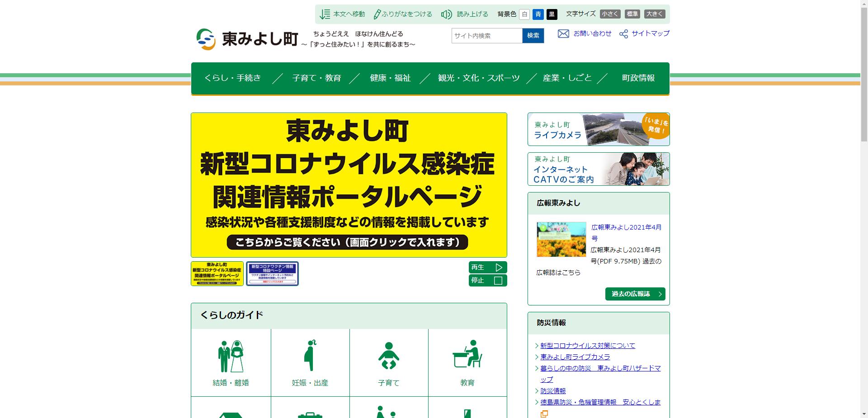Open the ふりがなをつける pencil icon

(x=377, y=14)
